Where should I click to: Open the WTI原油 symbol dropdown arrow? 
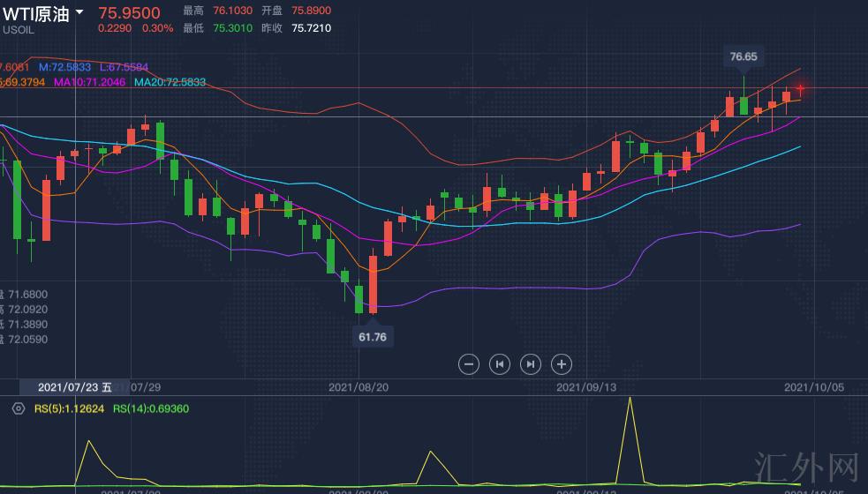[x=80, y=13]
